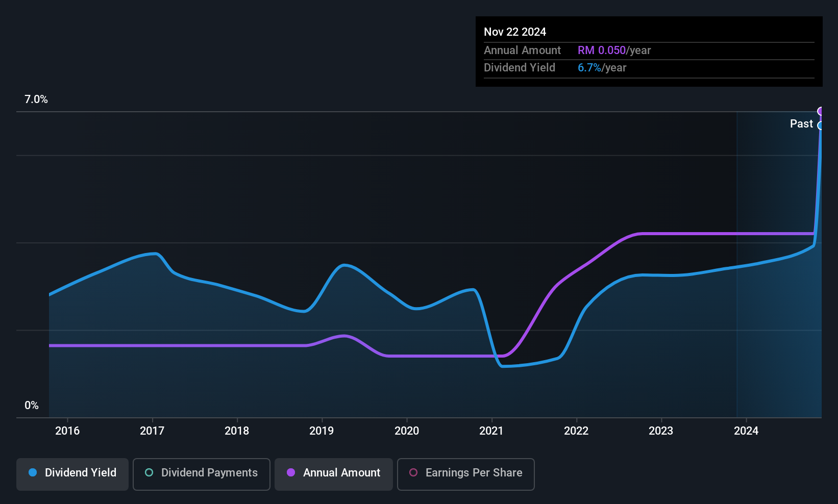The height and width of the screenshot is (504, 838).
Task: Click the "Past" label on the chart
Action: click(801, 124)
